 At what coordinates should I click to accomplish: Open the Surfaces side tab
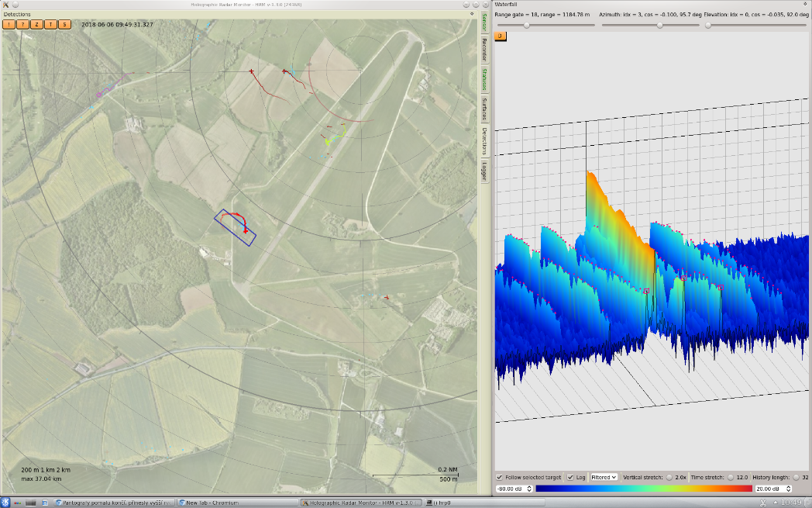coord(484,109)
